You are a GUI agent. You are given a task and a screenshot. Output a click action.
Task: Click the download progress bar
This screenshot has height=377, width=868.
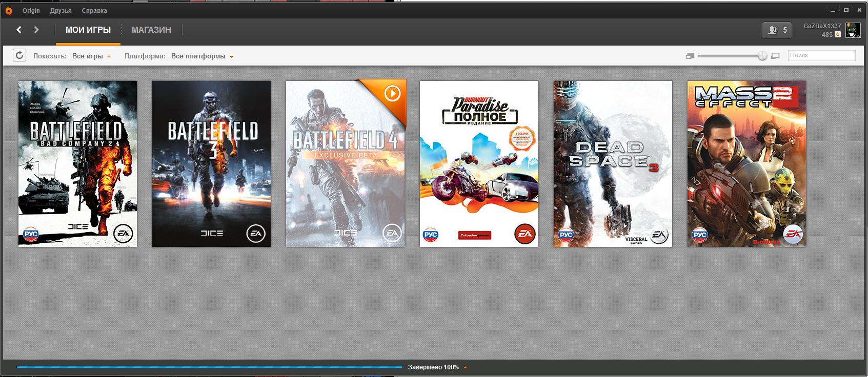tap(210, 367)
